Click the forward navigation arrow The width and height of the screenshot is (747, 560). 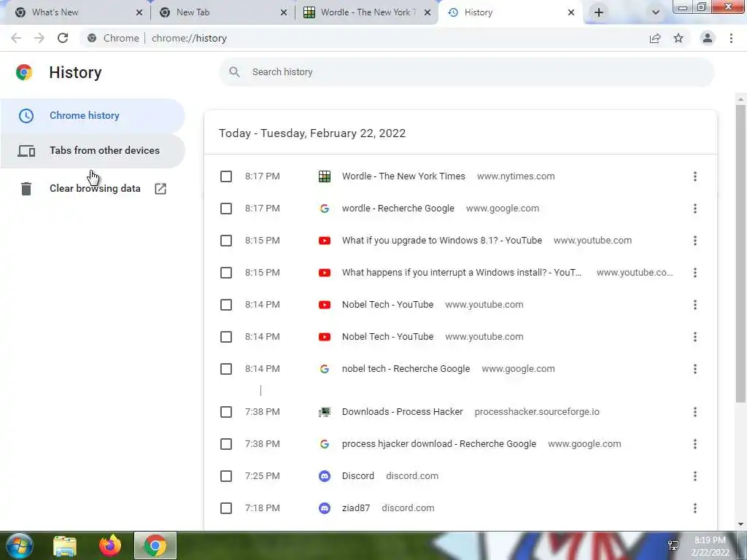(x=39, y=38)
